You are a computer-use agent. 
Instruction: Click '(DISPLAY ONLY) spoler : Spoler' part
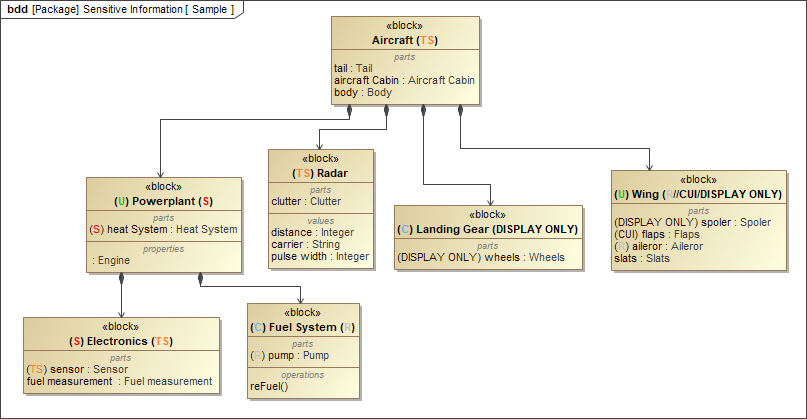click(692, 222)
